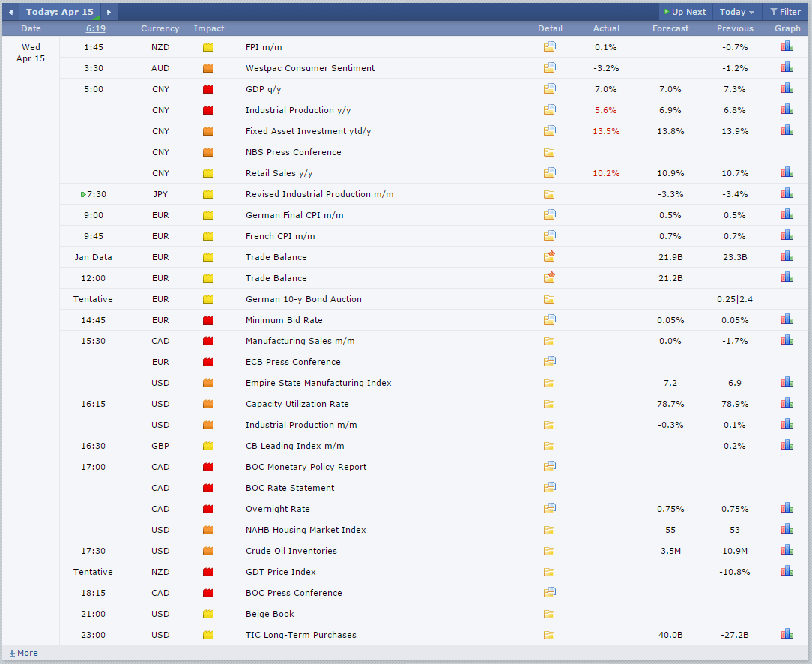Screen dimensions: 812x664
Task: Open detail folder for French CPI m/m
Action: coord(549,235)
